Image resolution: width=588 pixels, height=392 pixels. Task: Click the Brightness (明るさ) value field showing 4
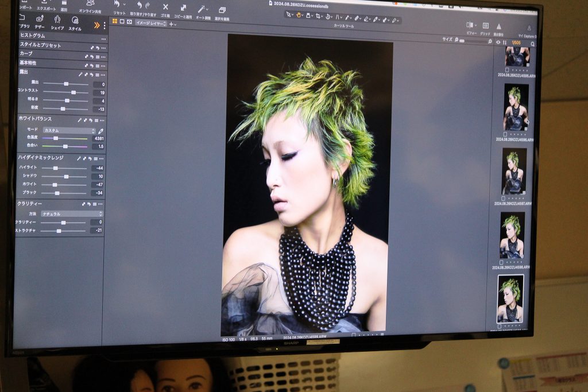click(x=99, y=101)
